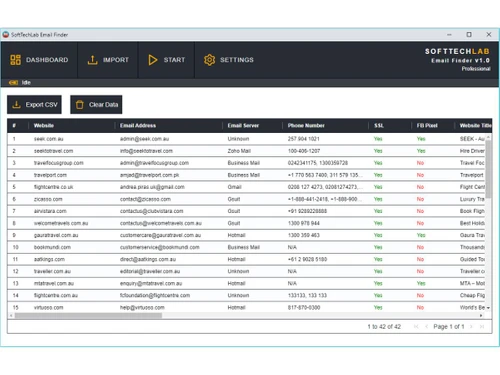Click the 1 to 42 of 42 record count
Image resolution: width=500 pixels, height=375 pixels.
(x=384, y=327)
